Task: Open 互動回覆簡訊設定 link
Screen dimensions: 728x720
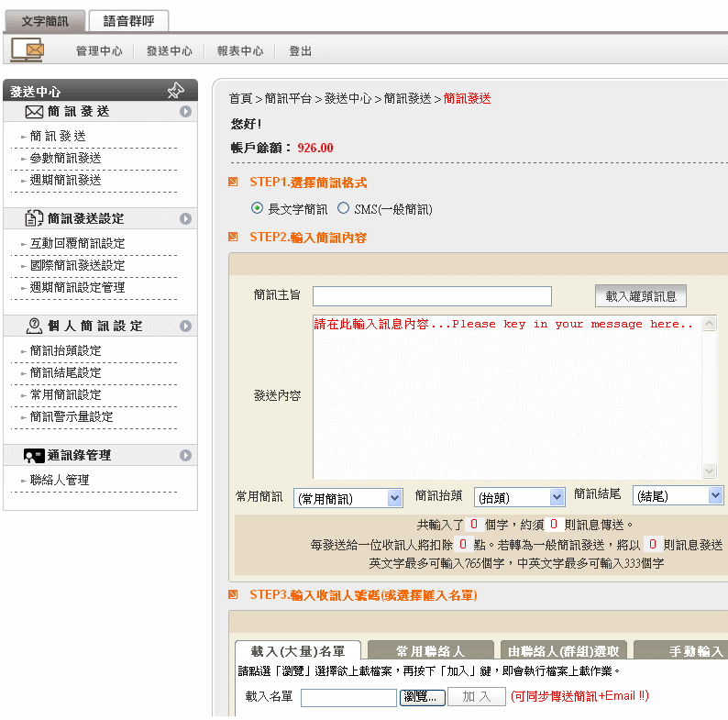Action: point(78,243)
